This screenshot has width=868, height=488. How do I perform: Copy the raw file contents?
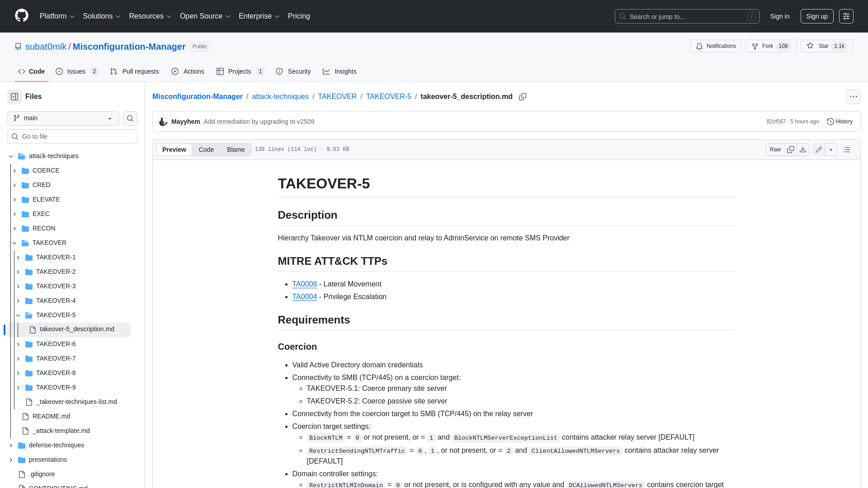[x=791, y=149]
